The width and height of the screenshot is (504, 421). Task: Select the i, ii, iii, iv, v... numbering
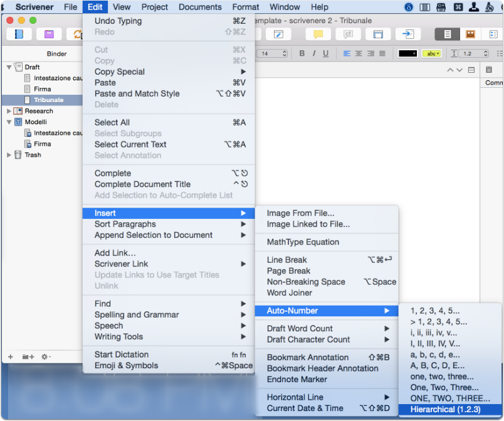tap(449, 333)
